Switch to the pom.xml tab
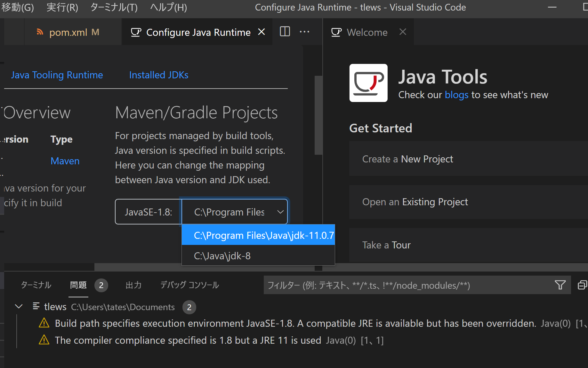 (73, 32)
